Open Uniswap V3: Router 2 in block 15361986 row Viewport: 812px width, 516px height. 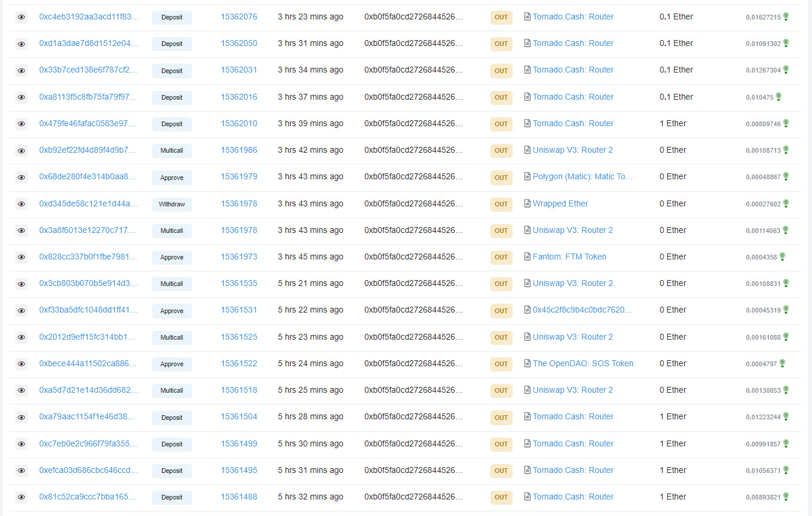pyautogui.click(x=573, y=150)
